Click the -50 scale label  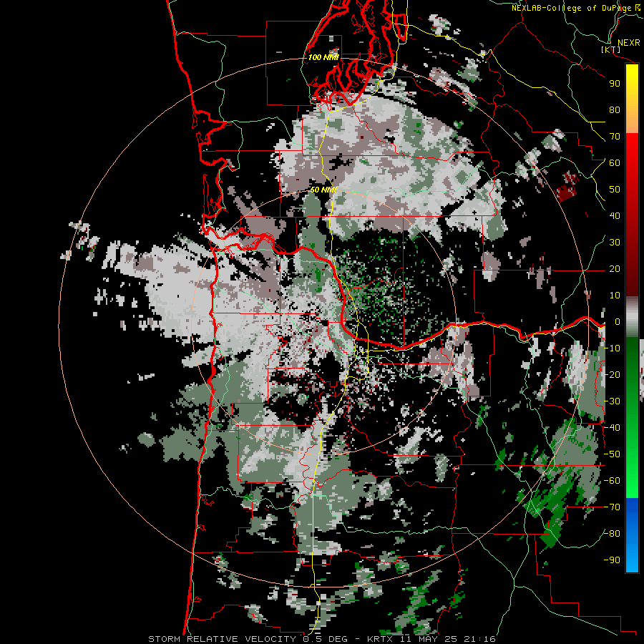pos(612,454)
